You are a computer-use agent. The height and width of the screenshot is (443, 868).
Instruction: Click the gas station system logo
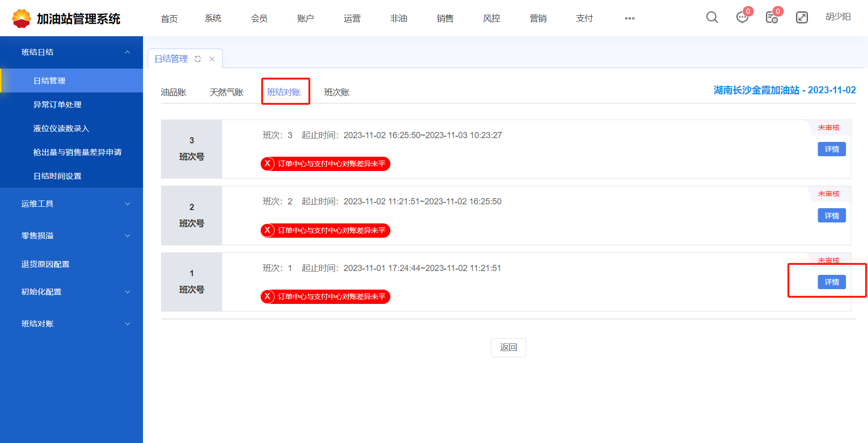click(21, 19)
